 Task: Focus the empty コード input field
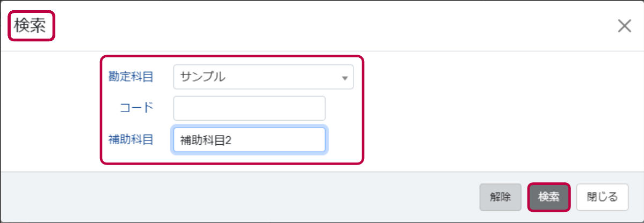click(x=249, y=108)
